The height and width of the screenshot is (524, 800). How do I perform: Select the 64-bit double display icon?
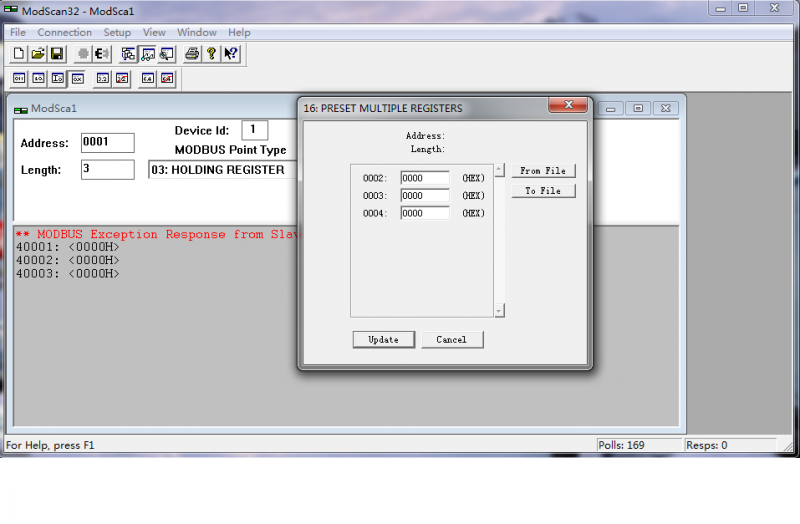pos(147,79)
